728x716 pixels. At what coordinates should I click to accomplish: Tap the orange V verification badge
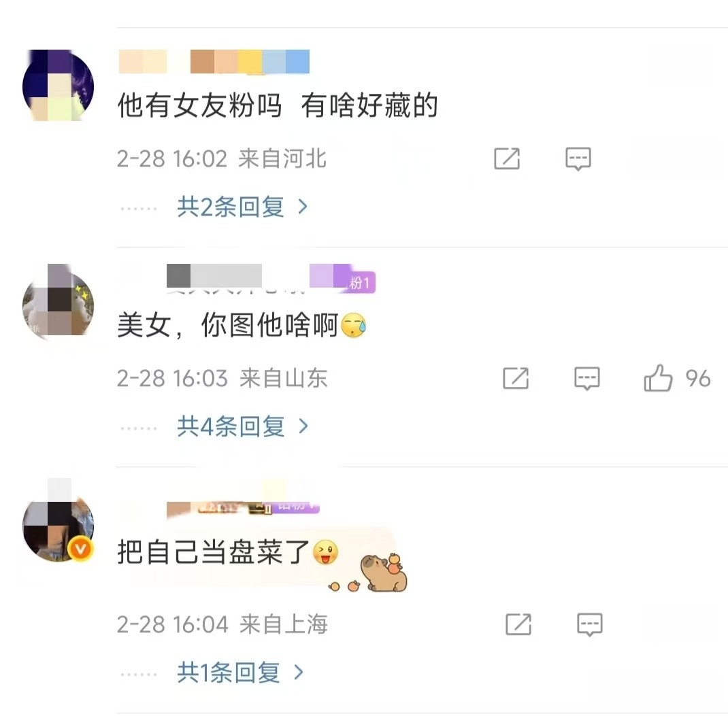tap(81, 549)
